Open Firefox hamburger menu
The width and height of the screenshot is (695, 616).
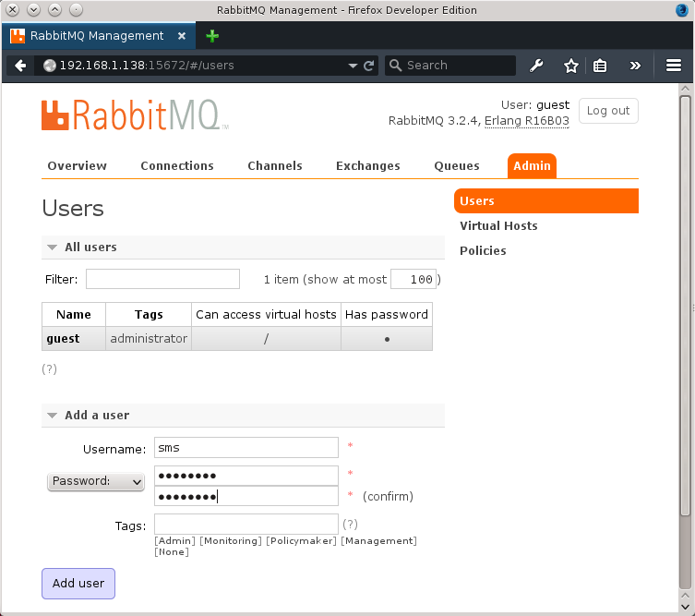[673, 66]
